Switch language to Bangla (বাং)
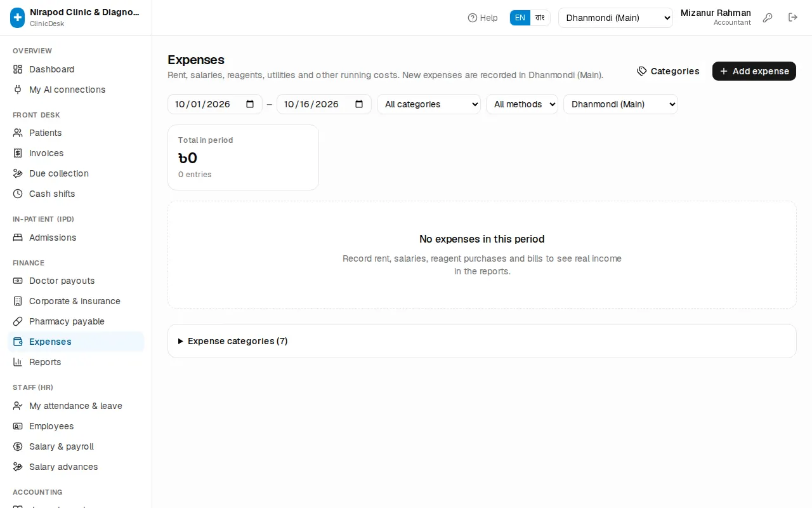812x508 pixels. point(540,18)
